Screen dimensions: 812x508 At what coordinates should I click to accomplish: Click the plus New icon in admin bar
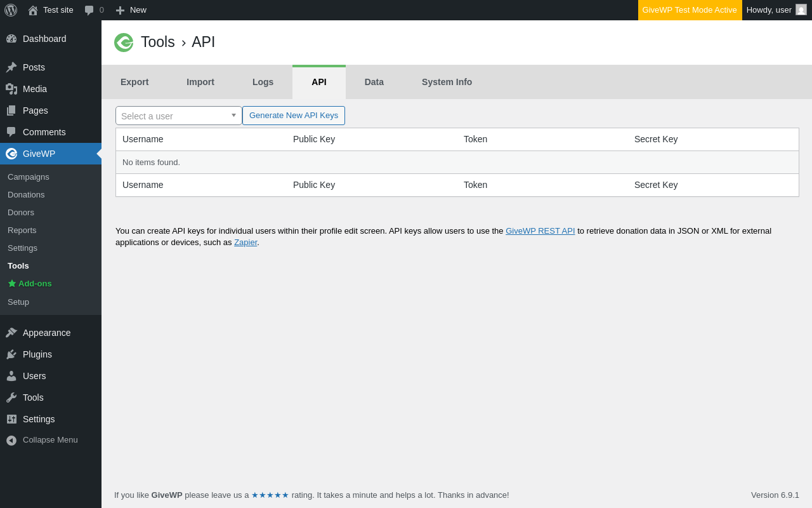click(120, 10)
